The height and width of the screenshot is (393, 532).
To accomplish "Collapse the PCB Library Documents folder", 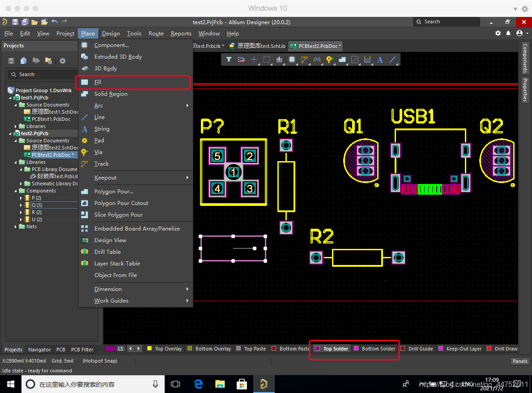I will click(x=21, y=169).
